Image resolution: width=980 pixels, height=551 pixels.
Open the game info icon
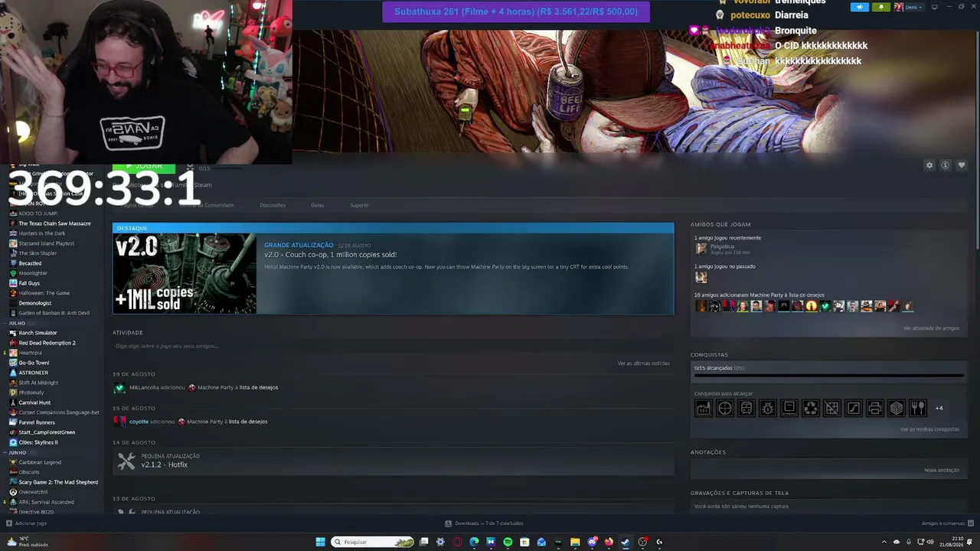[x=946, y=165]
